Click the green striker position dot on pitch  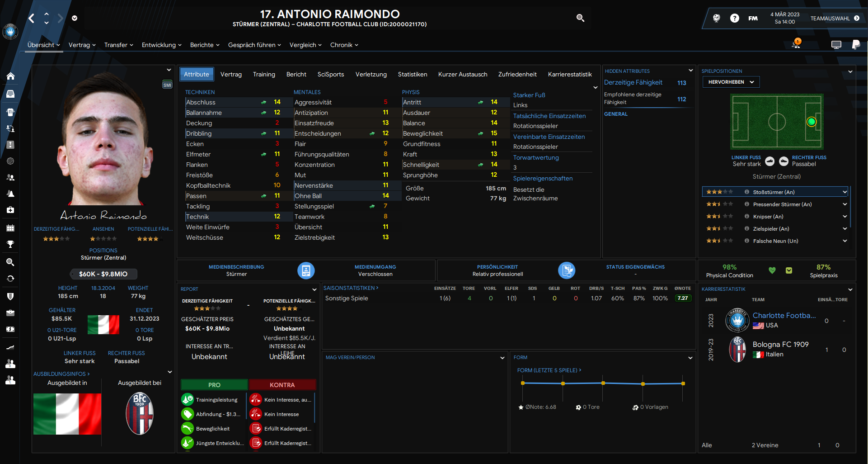[x=812, y=122]
